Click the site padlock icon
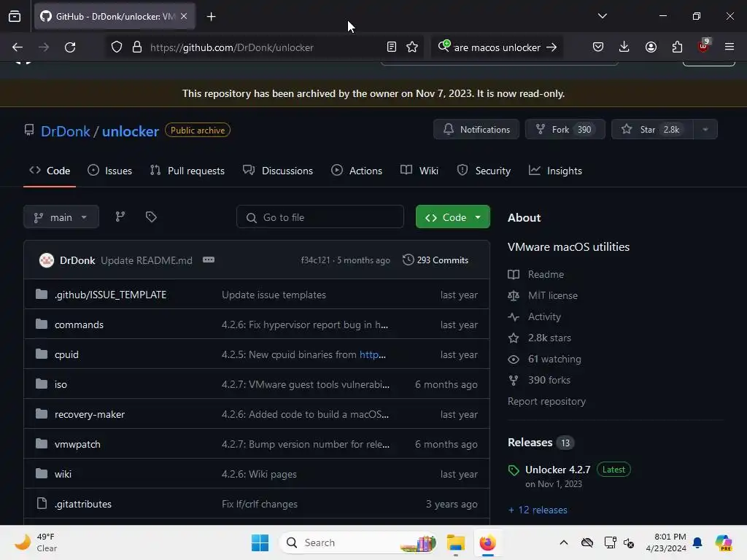 (x=137, y=47)
